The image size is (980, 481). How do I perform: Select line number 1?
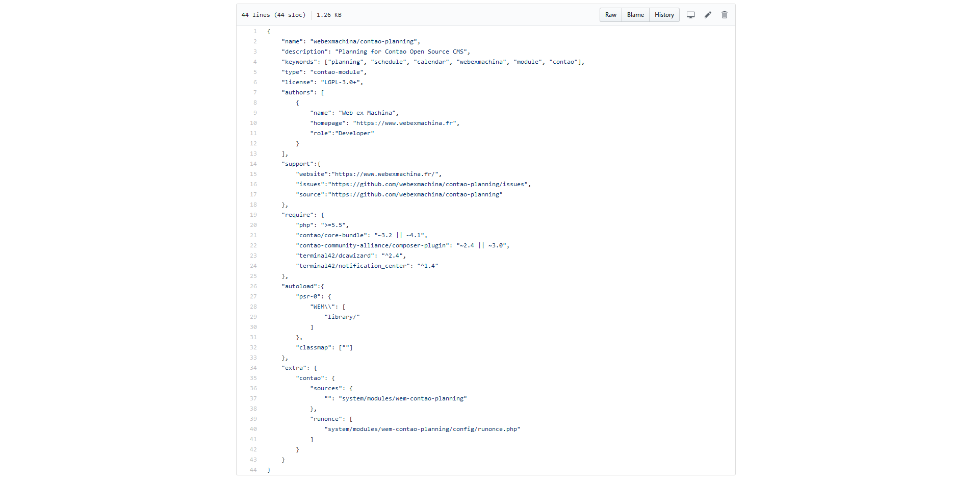pos(255,31)
